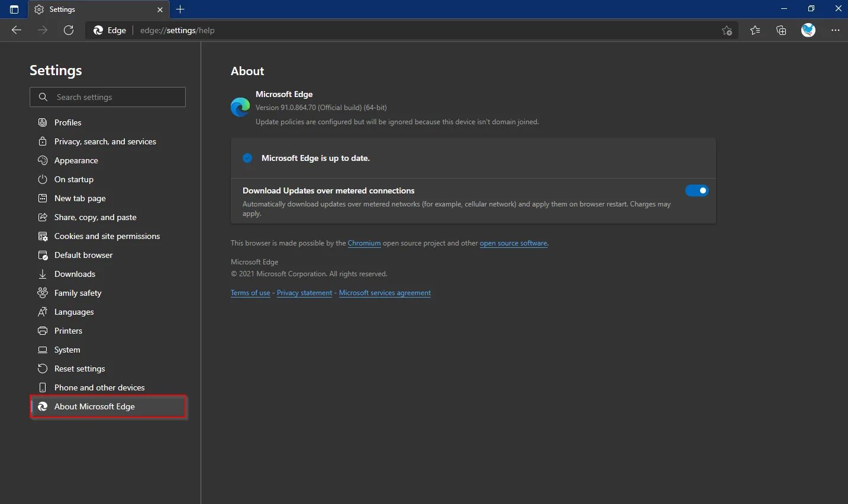Click the magnifier icon in search settings
848x504 pixels.
pyautogui.click(x=43, y=97)
